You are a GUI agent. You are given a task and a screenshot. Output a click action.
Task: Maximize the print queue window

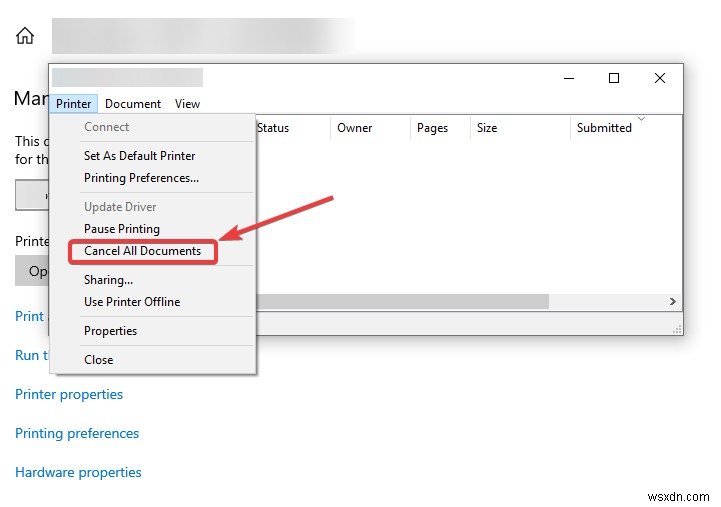(614, 78)
